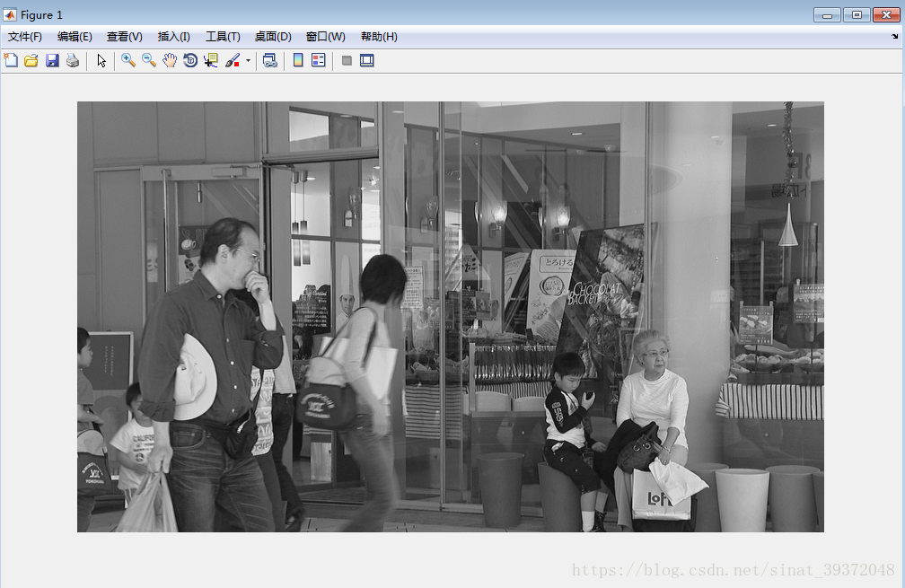Click the dock figure arrow at menu bar end
Viewport: 905px width, 588px height.
[x=894, y=36]
